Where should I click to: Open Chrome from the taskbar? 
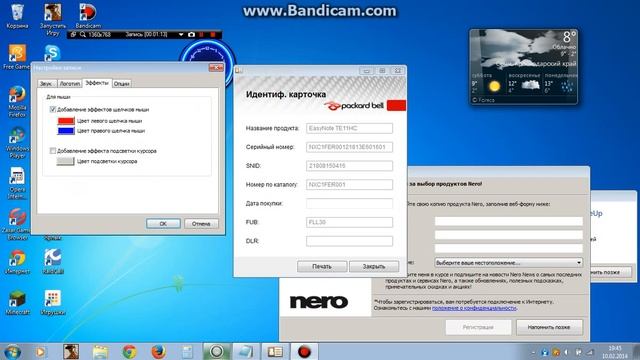[x=129, y=351]
